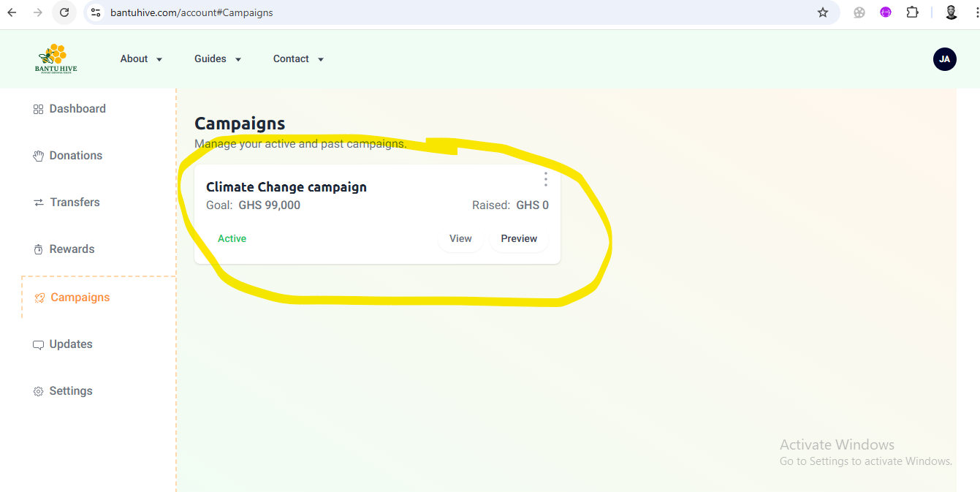Screen dimensions: 980x492
Task: Expand the Guides dropdown menu
Action: pyautogui.click(x=218, y=59)
